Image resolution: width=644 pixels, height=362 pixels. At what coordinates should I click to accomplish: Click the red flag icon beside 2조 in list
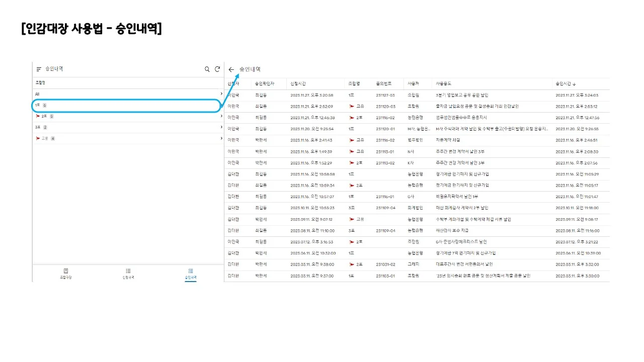pos(38,116)
